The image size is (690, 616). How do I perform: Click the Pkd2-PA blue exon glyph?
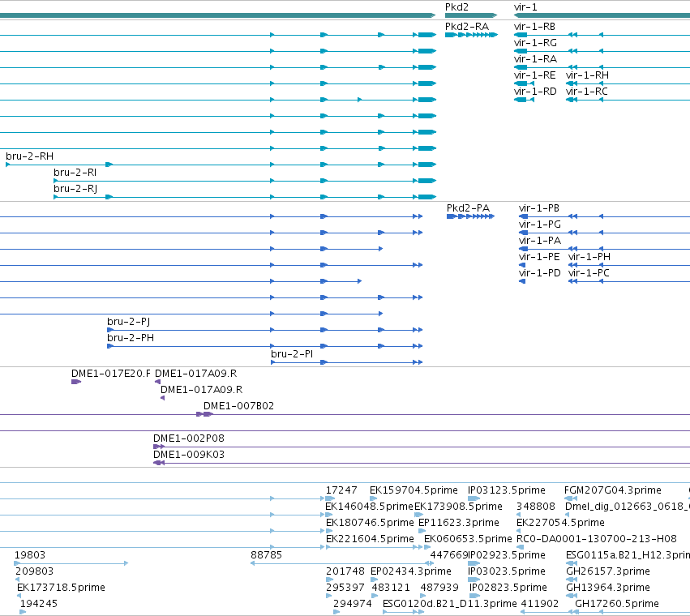pyautogui.click(x=470, y=216)
